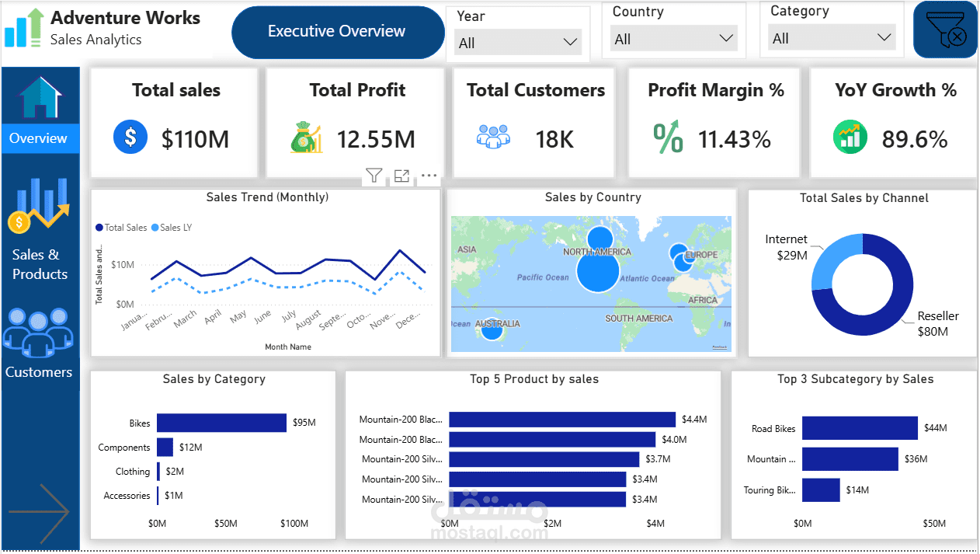Click the Road Bikes subcategory bar
Viewport: 980px width, 554px height.
point(860,428)
